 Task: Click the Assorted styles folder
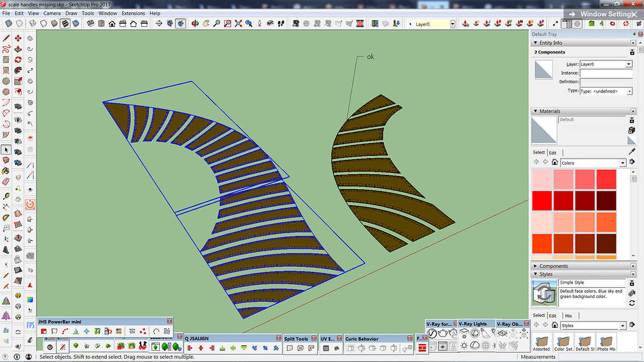(541, 341)
